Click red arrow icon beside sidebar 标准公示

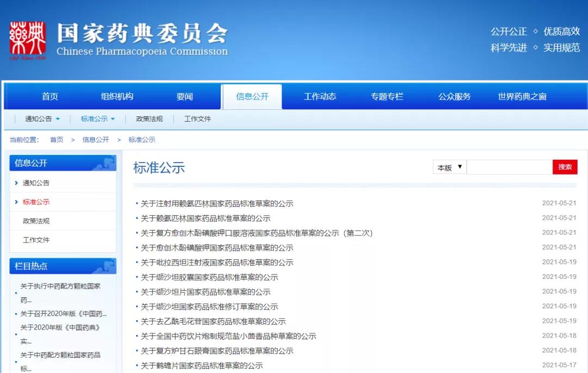(x=17, y=202)
